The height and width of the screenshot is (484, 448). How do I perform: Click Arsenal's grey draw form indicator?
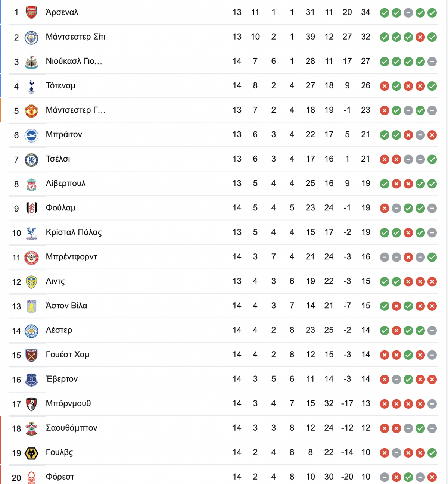[408, 13]
